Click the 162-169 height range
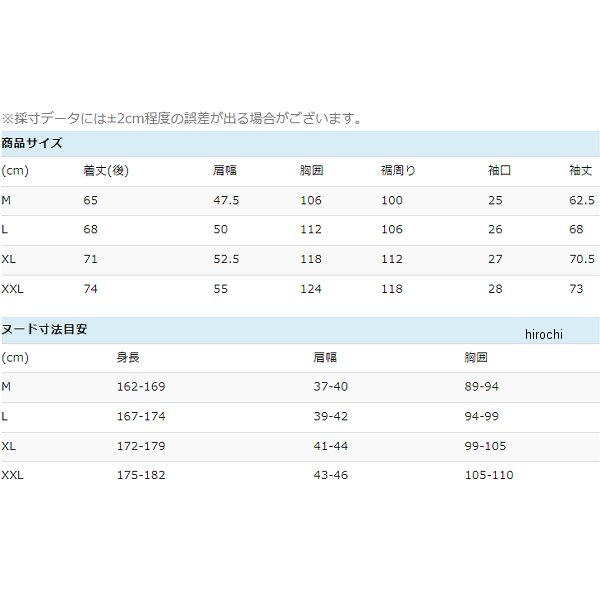Viewport: 600px width, 600px height. tap(140, 386)
